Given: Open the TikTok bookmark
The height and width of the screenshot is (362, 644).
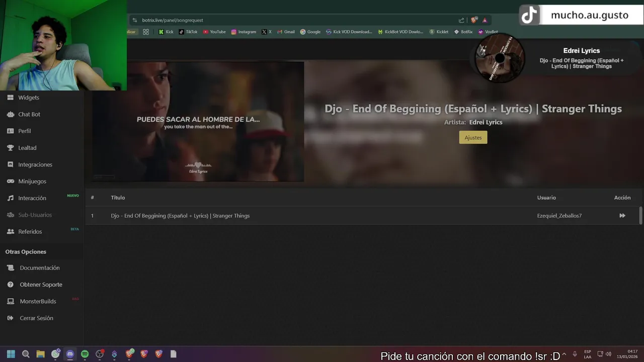Looking at the screenshot, I should 188,32.
